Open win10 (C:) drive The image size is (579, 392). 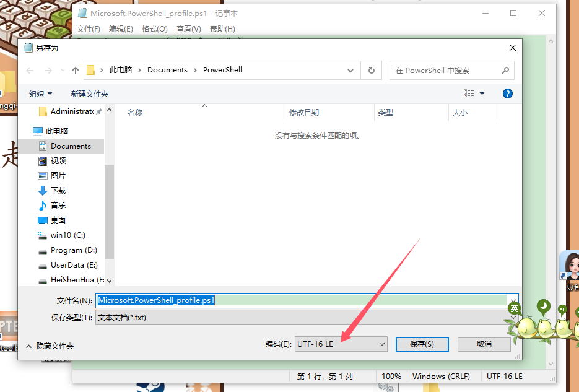[67, 235]
